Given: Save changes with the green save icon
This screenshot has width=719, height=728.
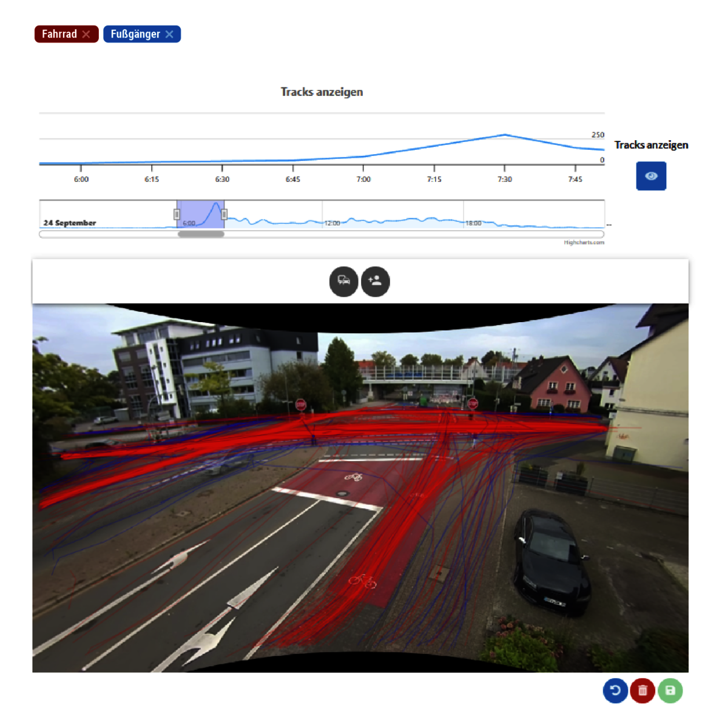Looking at the screenshot, I should pos(670,690).
